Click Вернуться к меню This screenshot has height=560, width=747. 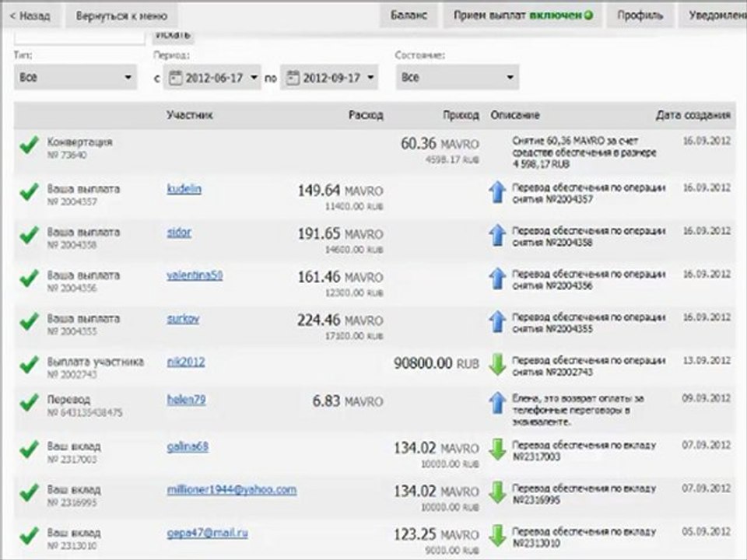pos(121,16)
